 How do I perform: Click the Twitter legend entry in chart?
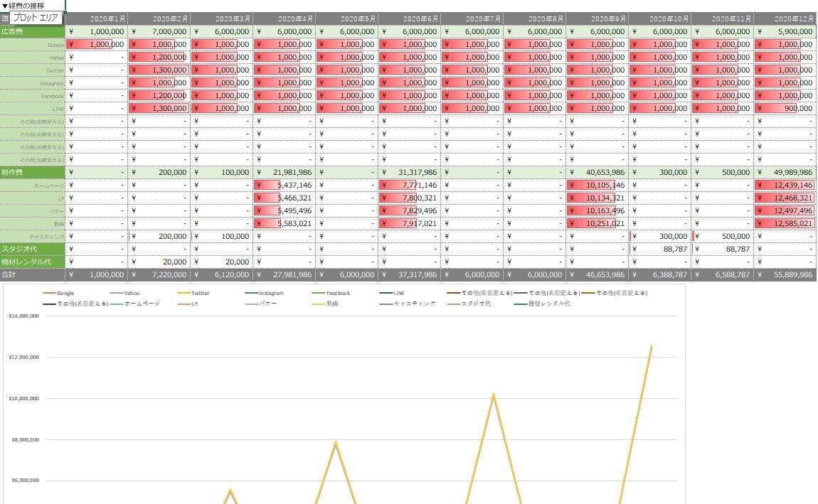coord(193,294)
